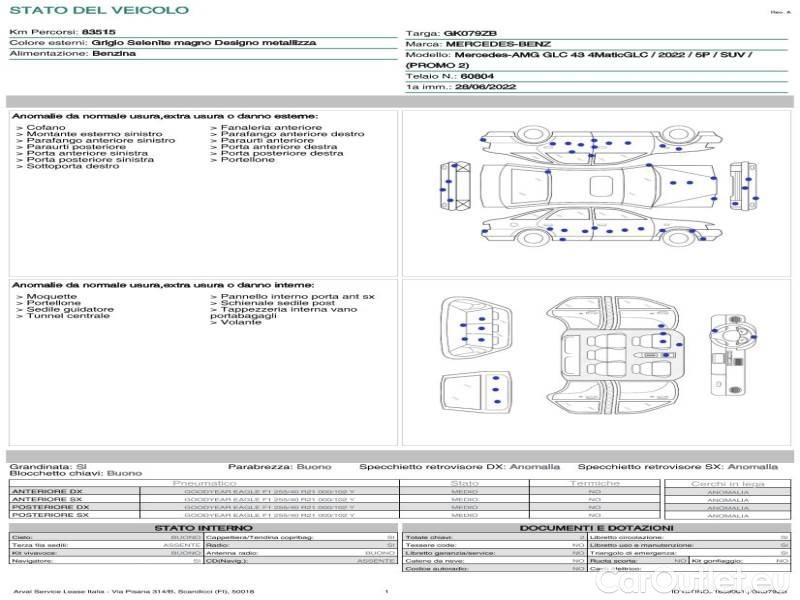Select the Navigatore row label
This screenshot has height=600, width=800.
(x=32, y=561)
